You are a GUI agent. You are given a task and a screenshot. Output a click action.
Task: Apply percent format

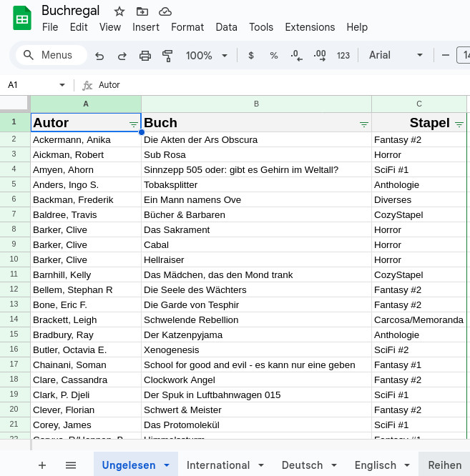(274, 56)
